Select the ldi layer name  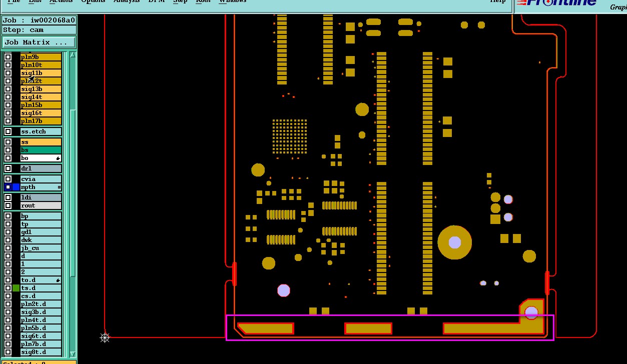pos(41,197)
